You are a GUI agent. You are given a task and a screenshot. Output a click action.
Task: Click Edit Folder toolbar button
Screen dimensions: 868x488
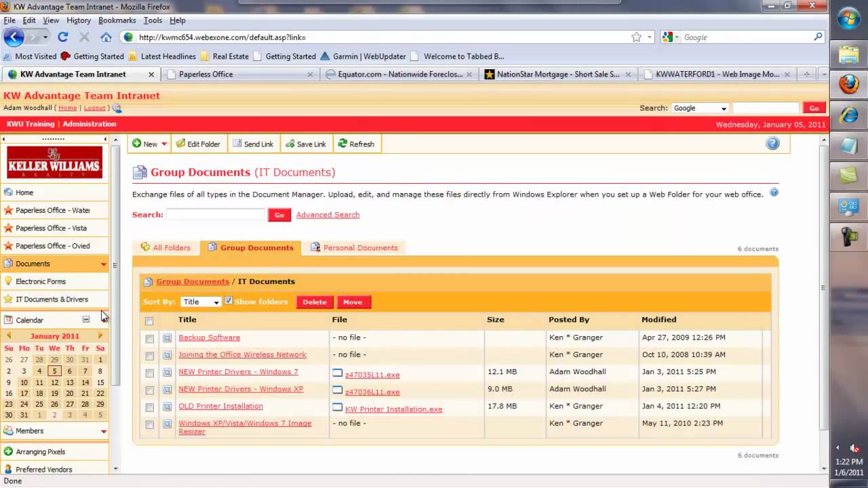pyautogui.click(x=198, y=144)
